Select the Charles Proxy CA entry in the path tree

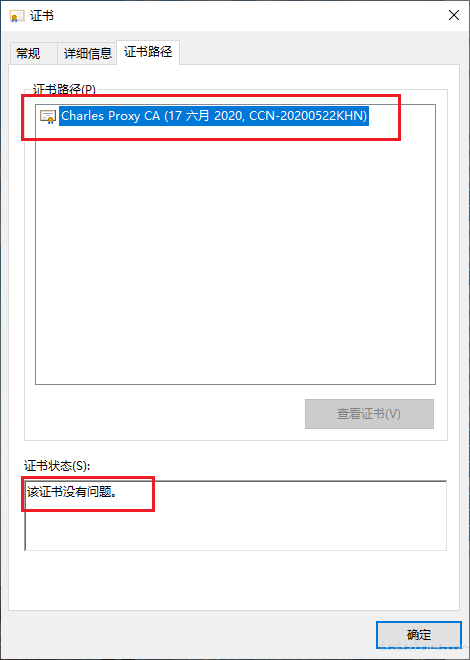214,115
